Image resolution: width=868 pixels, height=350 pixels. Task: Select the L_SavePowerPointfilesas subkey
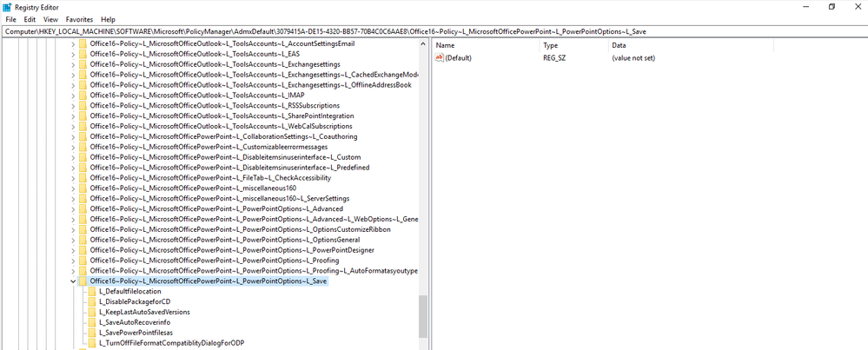pos(136,333)
